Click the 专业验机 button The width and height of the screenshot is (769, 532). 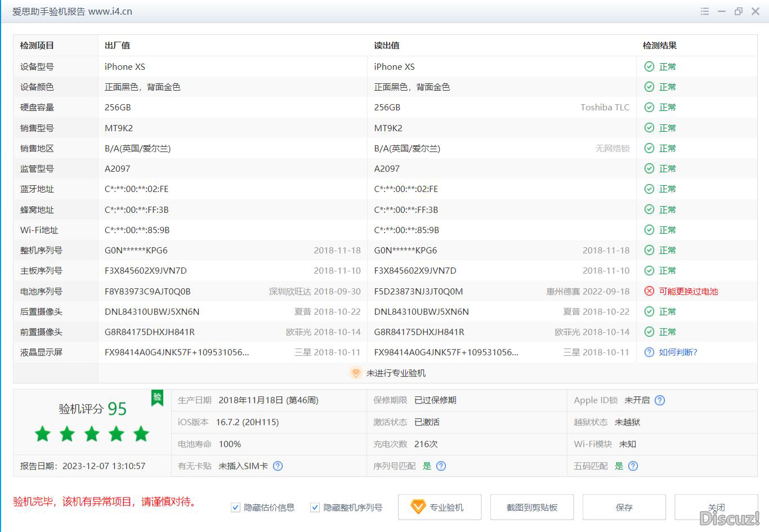click(440, 507)
